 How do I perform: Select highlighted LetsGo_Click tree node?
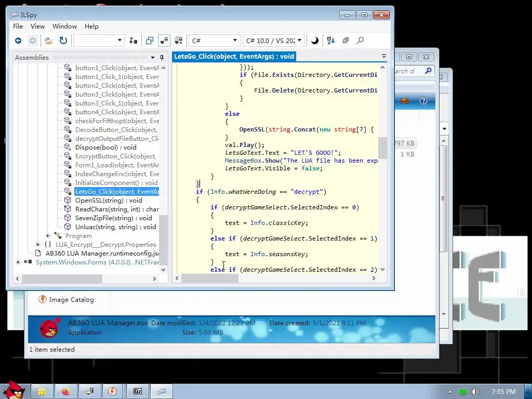pyautogui.click(x=117, y=191)
